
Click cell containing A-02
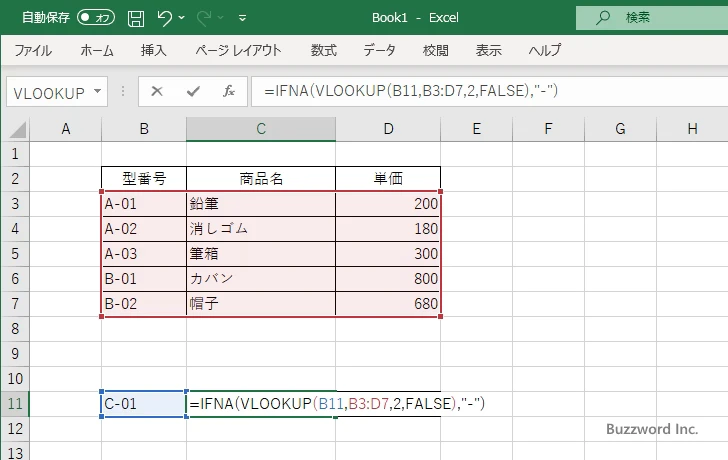click(144, 229)
